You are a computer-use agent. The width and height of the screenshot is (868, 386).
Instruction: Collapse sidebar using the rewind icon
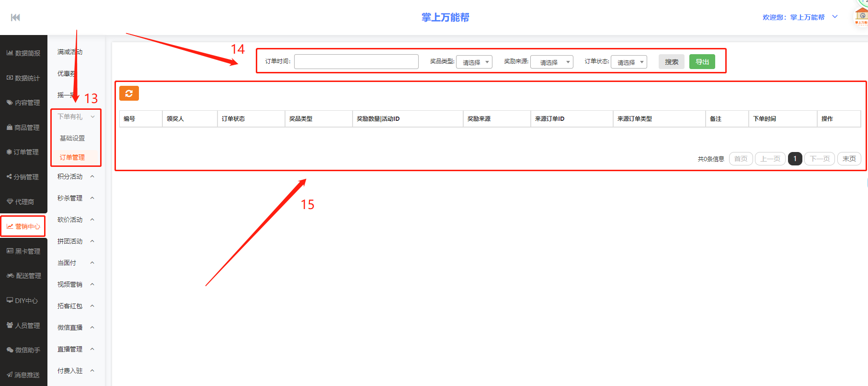(x=15, y=18)
